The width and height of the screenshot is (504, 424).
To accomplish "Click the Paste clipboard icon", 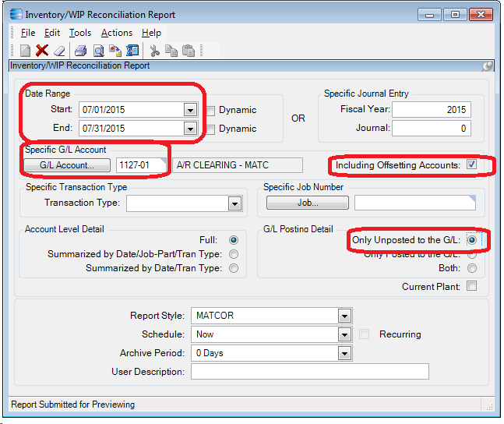I will pos(189,51).
